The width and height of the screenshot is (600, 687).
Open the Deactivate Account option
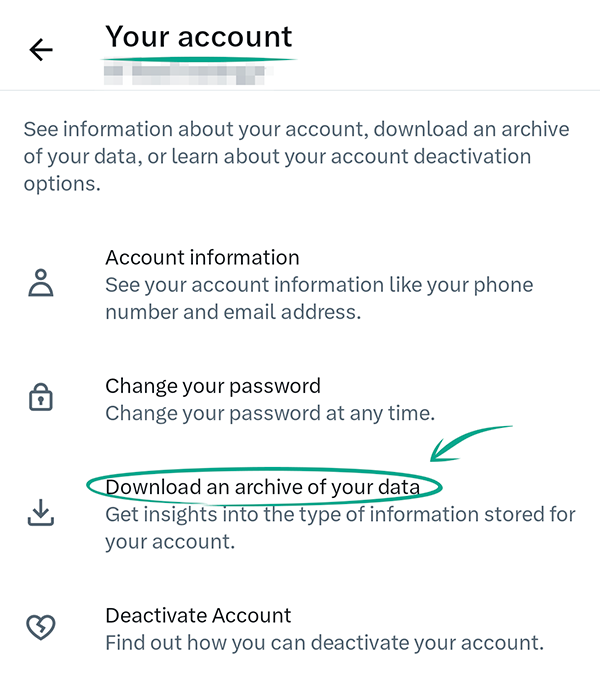coord(198,615)
